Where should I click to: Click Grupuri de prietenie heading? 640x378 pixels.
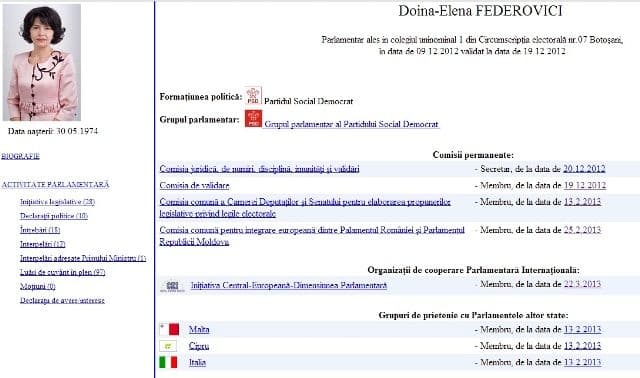pos(473,315)
